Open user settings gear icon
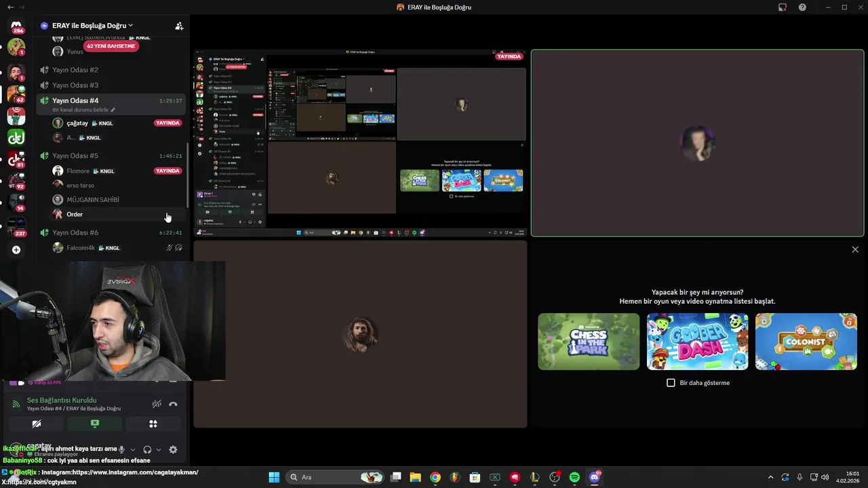This screenshot has height=488, width=868. [x=173, y=449]
